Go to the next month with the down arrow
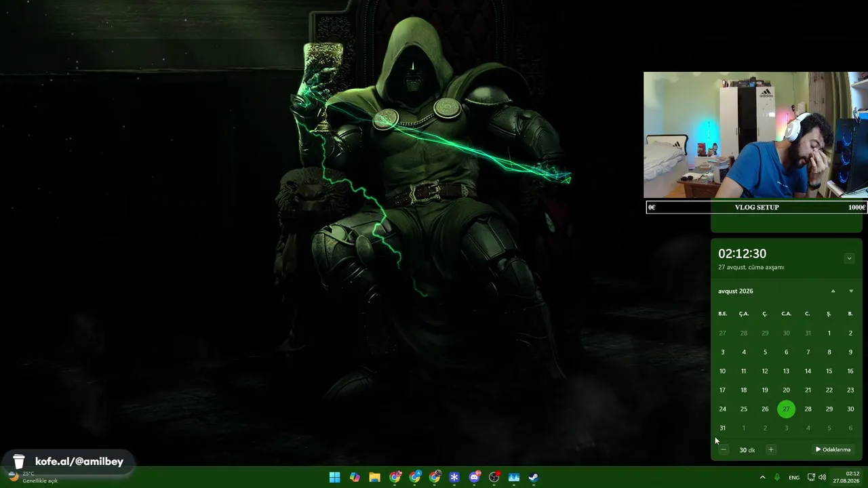The height and width of the screenshot is (488, 868). tap(851, 291)
